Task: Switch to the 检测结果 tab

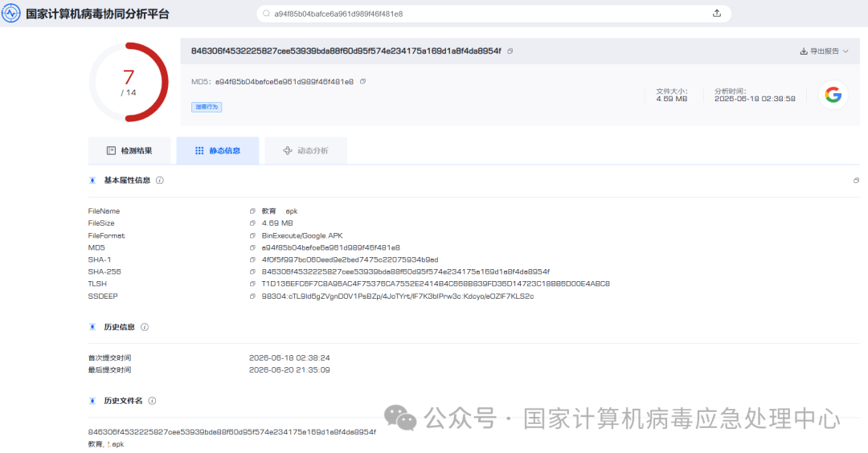Action: tap(129, 150)
